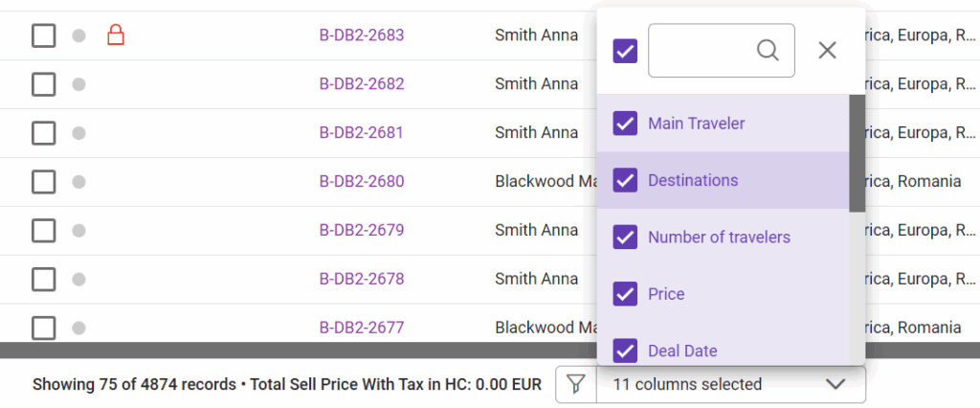Choose the Deal Date option

tap(682, 351)
